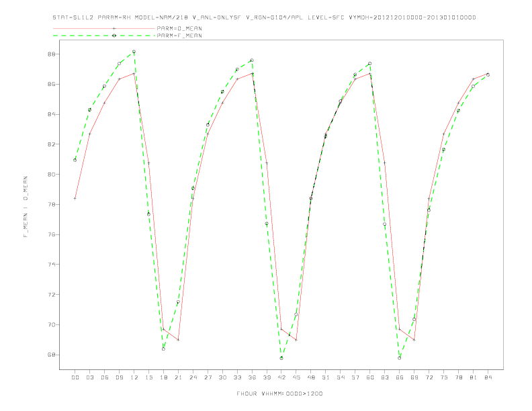Click the horizontal axis title FHOUR VHHMM: 0000>1200

pyautogui.click(x=279, y=394)
